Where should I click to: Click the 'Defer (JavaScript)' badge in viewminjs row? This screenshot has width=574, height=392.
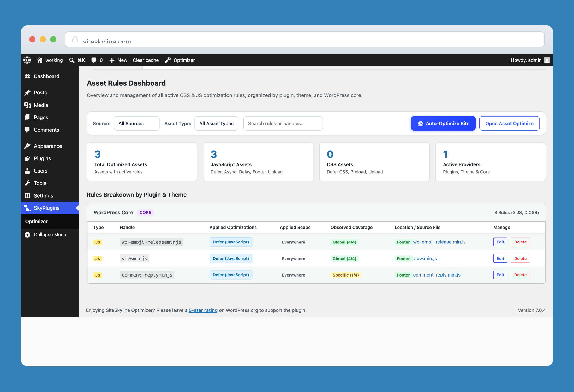231,259
